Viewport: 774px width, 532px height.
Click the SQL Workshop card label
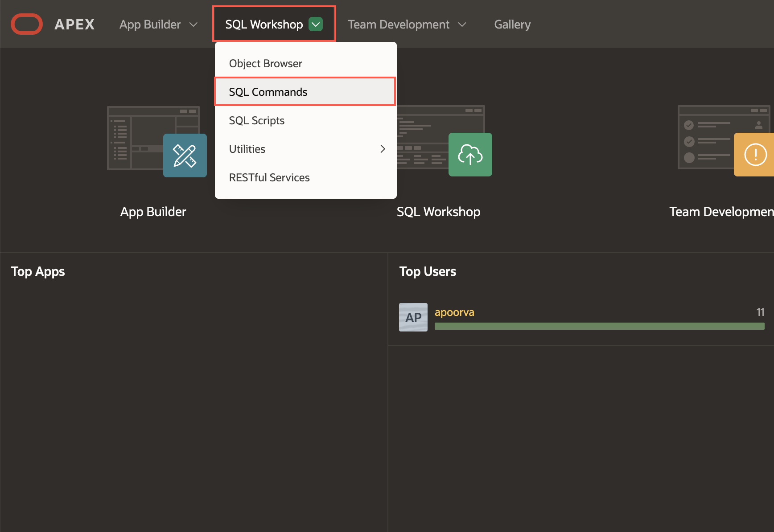click(x=438, y=212)
